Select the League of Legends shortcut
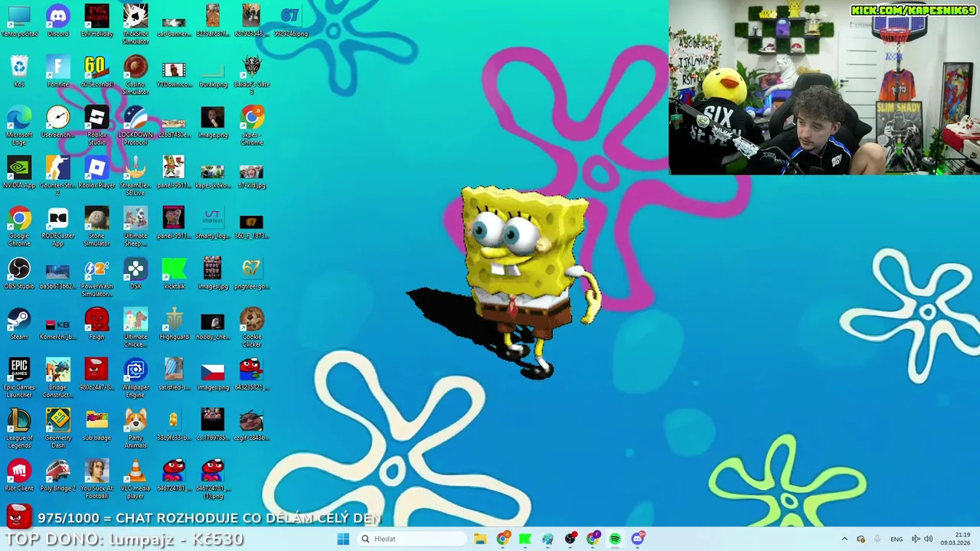 click(x=19, y=428)
